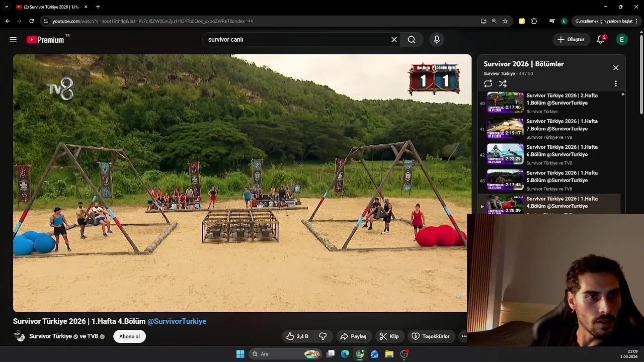Open File Explorer from taskbar
The image size is (644, 362).
click(x=389, y=354)
